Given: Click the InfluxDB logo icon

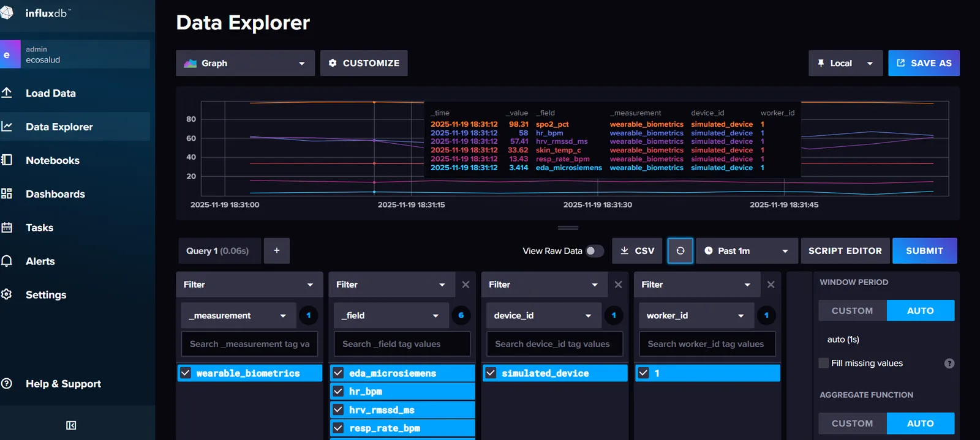Looking at the screenshot, I should click(x=6, y=13).
